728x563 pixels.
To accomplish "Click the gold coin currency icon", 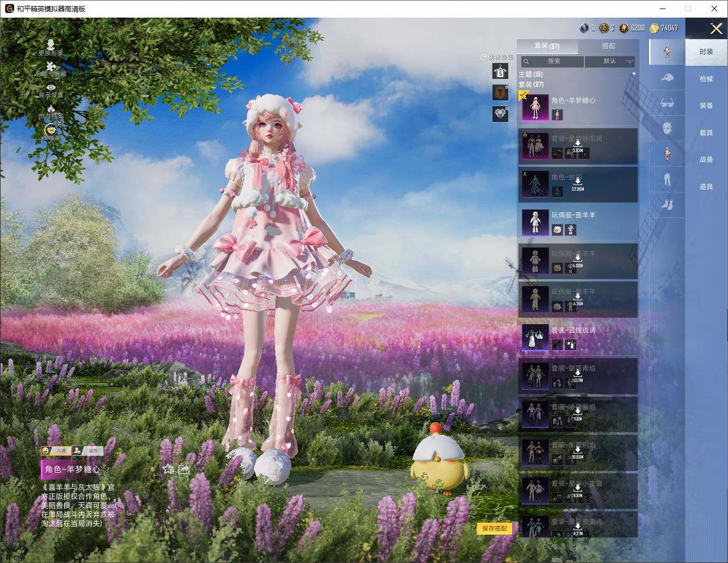I will click(x=604, y=28).
